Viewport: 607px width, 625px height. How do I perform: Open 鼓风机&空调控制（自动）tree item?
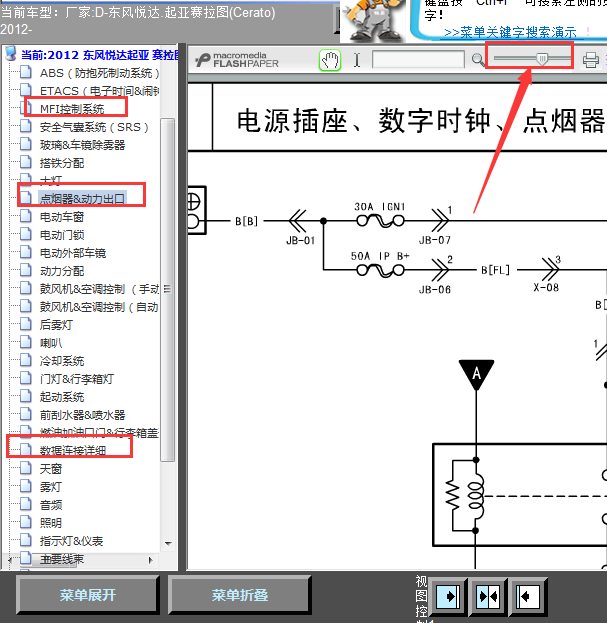point(99,307)
